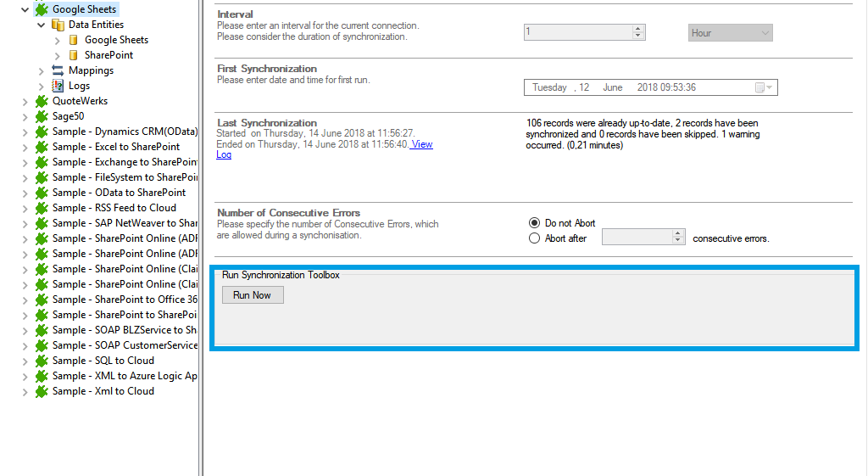
Task: Click the SharePoint entity database icon
Action: coord(74,55)
